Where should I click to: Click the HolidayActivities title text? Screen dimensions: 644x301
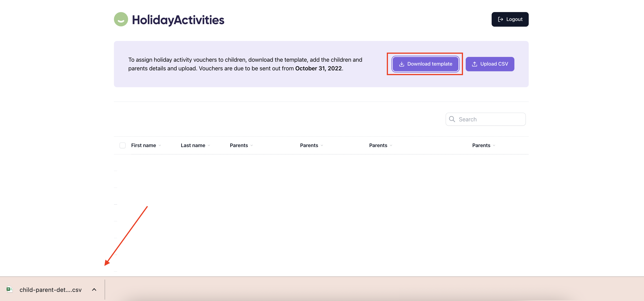tap(178, 20)
